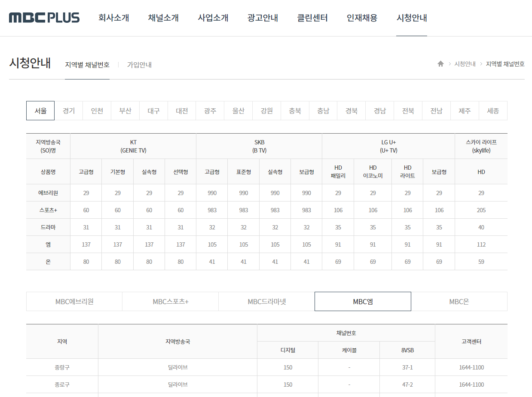532x397 pixels.
Task: Click the 온 row label
Action: point(48,262)
